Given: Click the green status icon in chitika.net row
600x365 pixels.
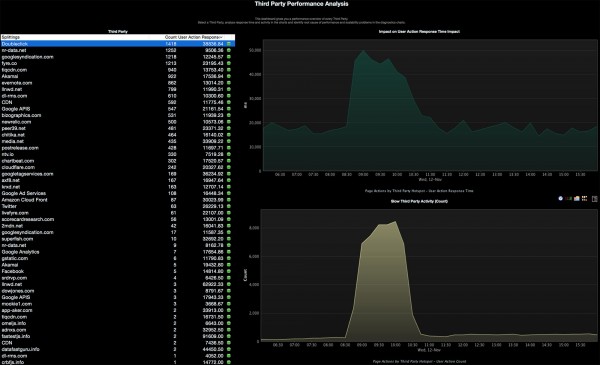Looking at the screenshot, I should [229, 135].
